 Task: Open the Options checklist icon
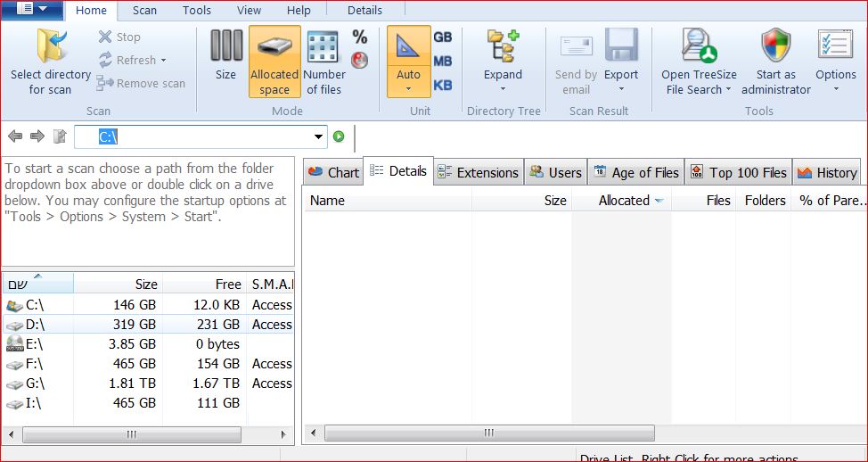pyautogui.click(x=835, y=46)
